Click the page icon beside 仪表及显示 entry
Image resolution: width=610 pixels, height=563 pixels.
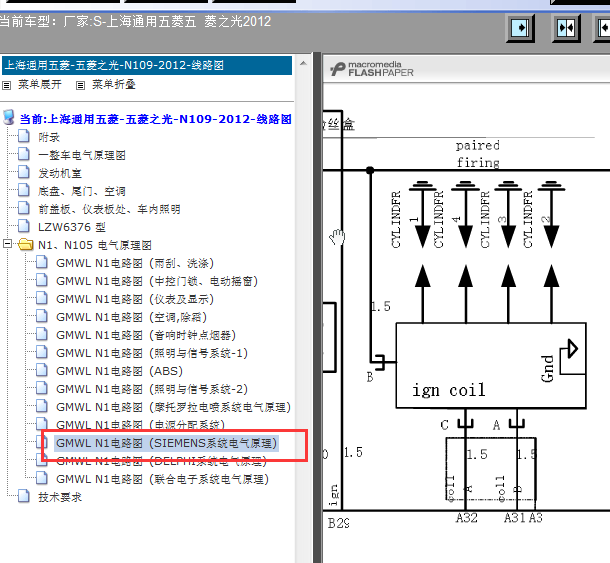(42, 298)
